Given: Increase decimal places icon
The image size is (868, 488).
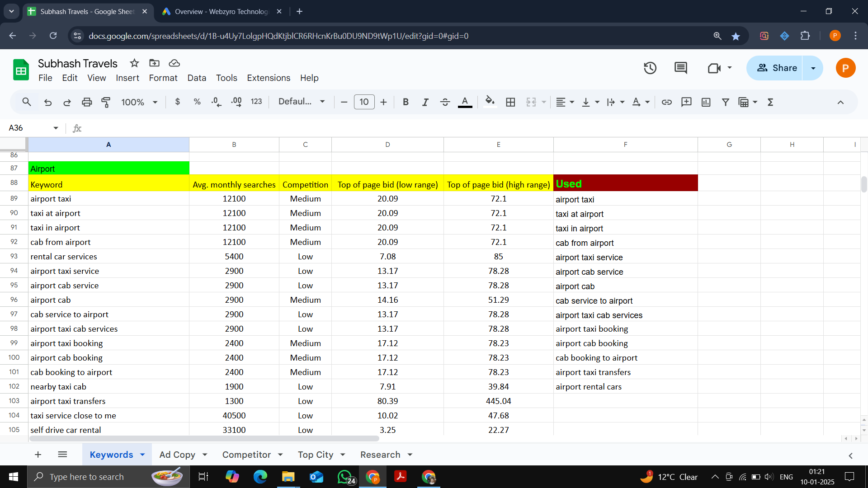Looking at the screenshot, I should pos(236,102).
